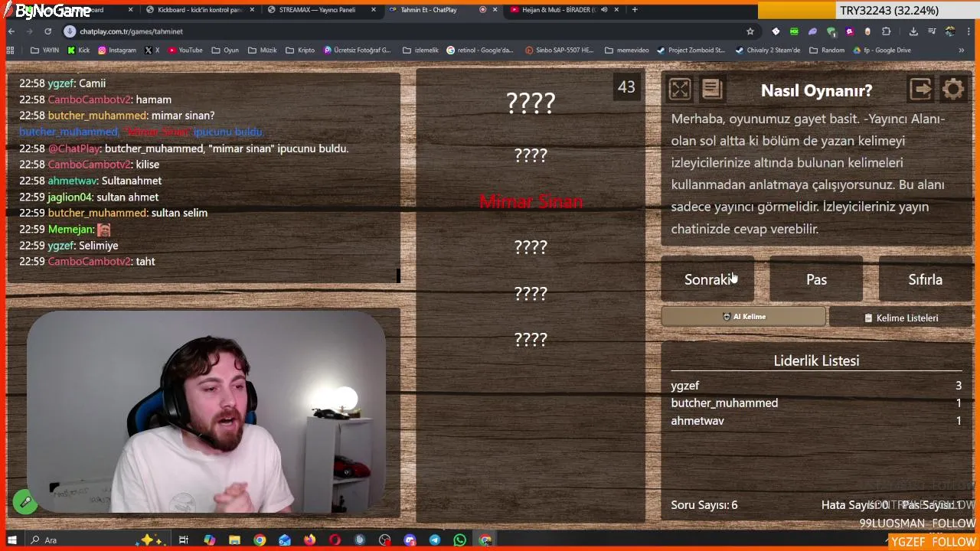Select the AI Kelime option
Image resolution: width=980 pixels, height=551 pixels.
[743, 317]
